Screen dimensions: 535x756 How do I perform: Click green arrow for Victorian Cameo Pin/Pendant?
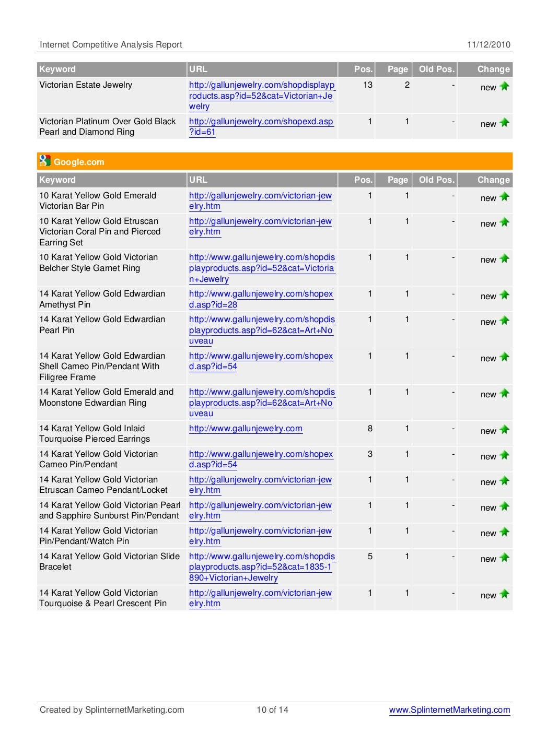504,455
